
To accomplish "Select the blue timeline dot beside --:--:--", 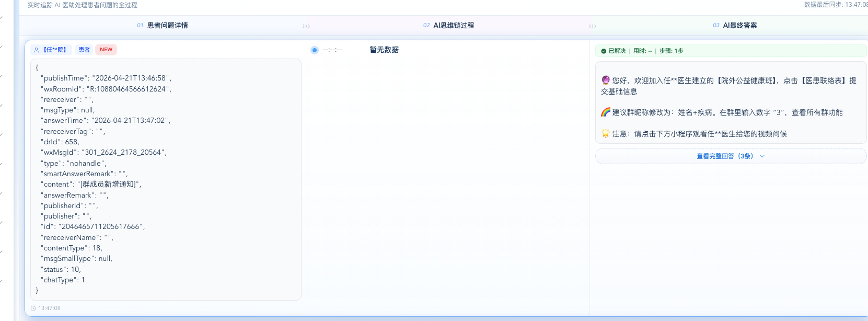I will (x=315, y=50).
